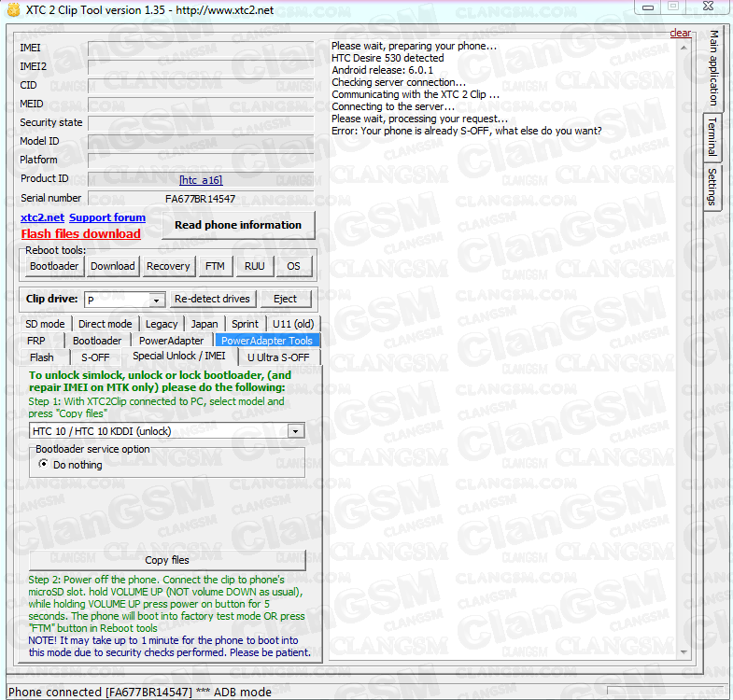Reboot phone to Bootloader mode
733x700 pixels.
click(x=54, y=266)
